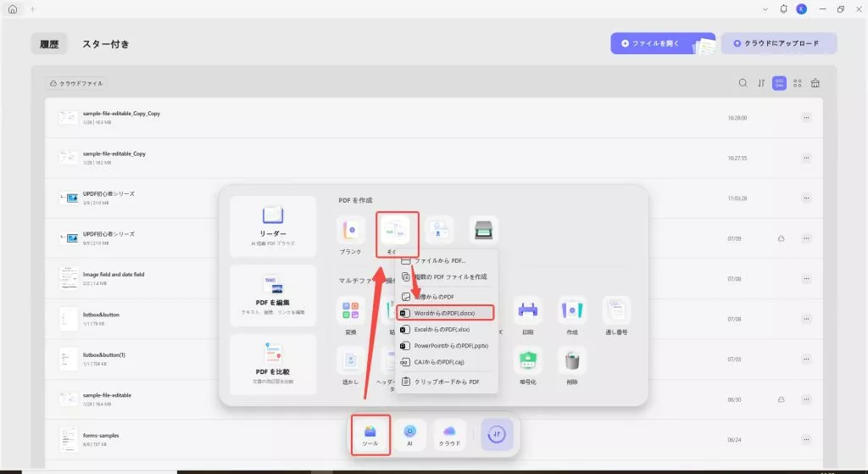
Task: Open the ツール dock button
Action: pos(370,435)
